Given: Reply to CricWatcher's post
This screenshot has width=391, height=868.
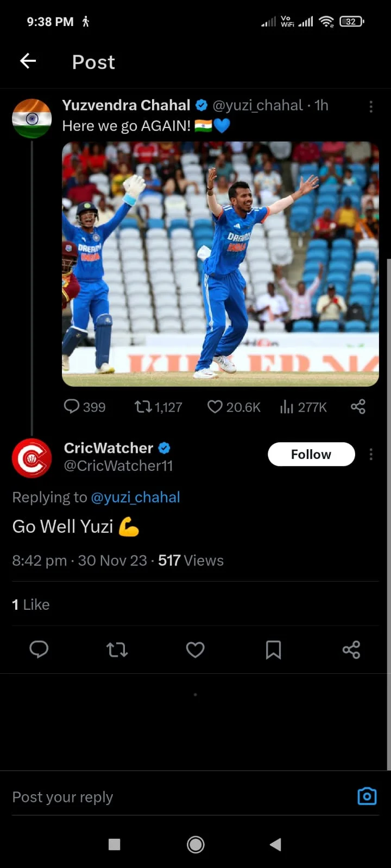Looking at the screenshot, I should point(39,649).
